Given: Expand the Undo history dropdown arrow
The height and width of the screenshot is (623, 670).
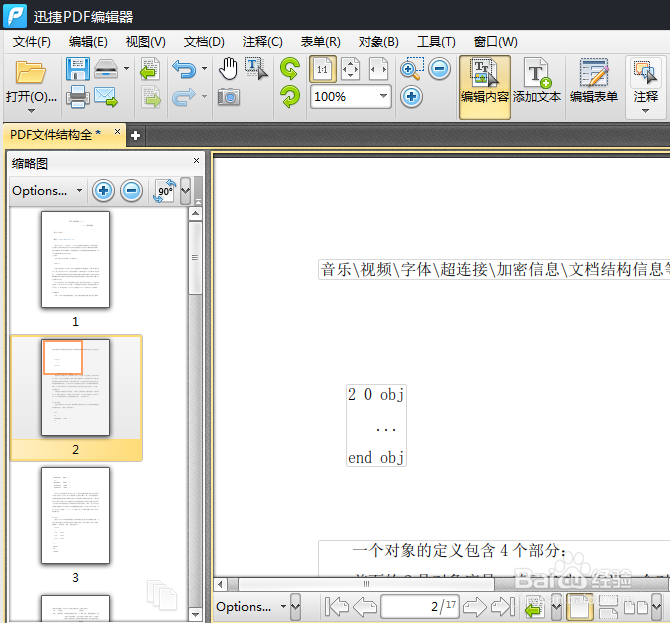Looking at the screenshot, I should 205,68.
